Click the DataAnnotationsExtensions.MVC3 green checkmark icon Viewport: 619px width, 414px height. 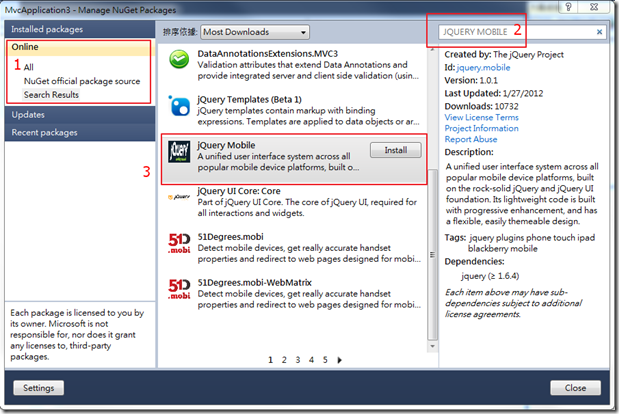179,60
